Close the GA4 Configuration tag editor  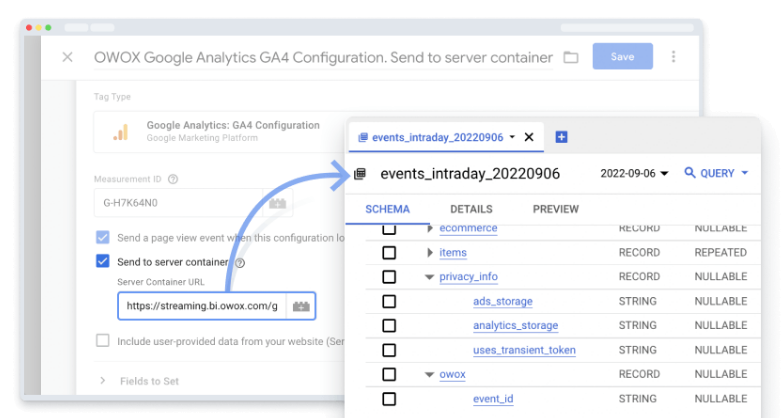[67, 57]
